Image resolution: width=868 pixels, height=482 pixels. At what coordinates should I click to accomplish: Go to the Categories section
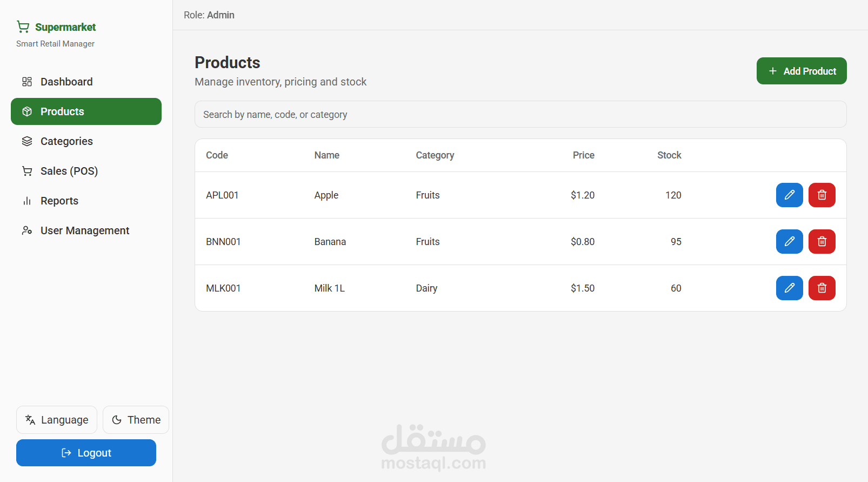pos(66,141)
